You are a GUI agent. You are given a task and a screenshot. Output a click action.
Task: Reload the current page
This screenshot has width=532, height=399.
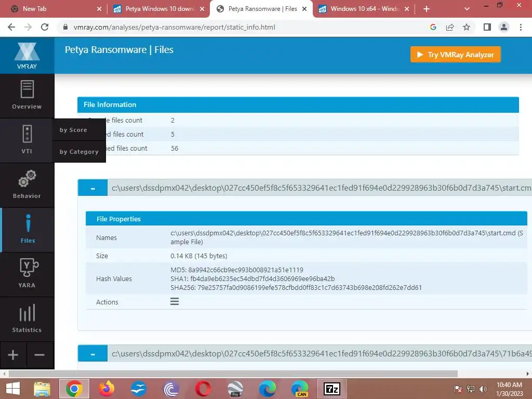(45, 27)
